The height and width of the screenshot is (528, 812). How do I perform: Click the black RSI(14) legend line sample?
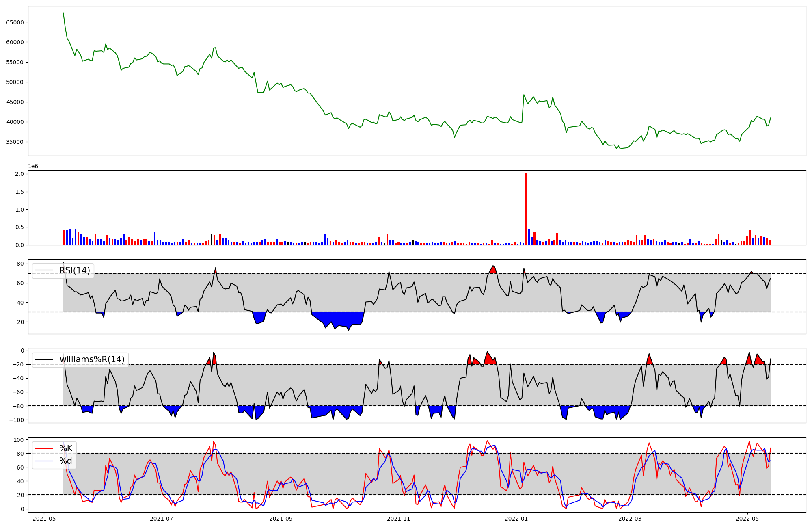point(44,270)
